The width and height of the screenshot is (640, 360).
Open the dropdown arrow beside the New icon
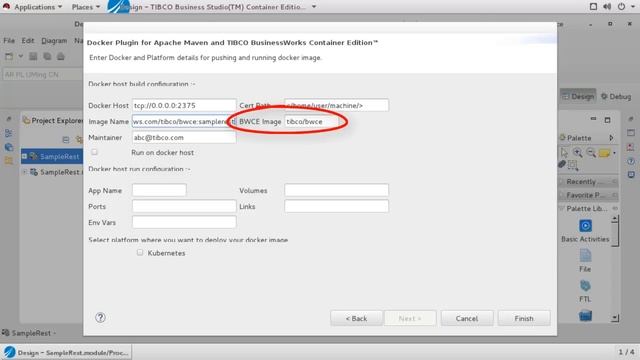pyautogui.click(x=20, y=56)
